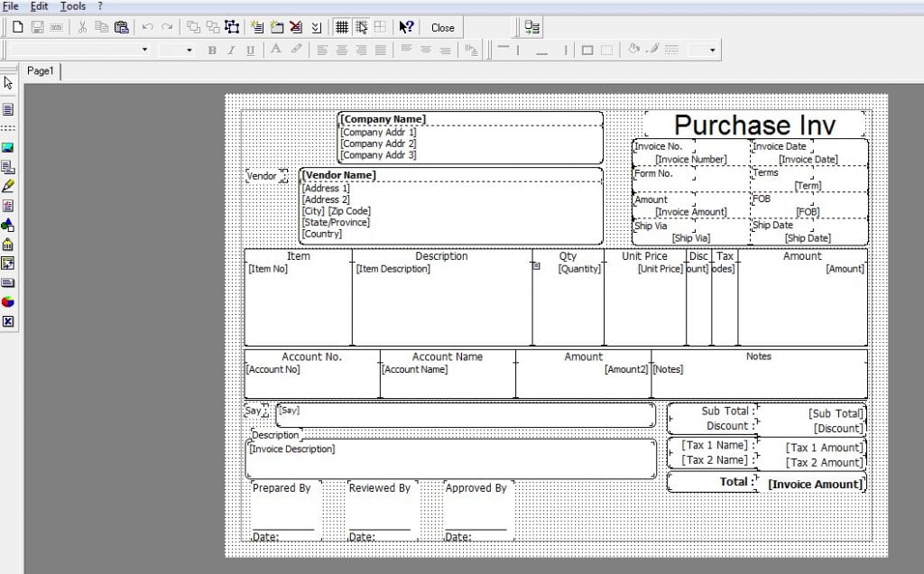This screenshot has height=574, width=924.
Task: Click the Select all objects icon
Action: (232, 27)
